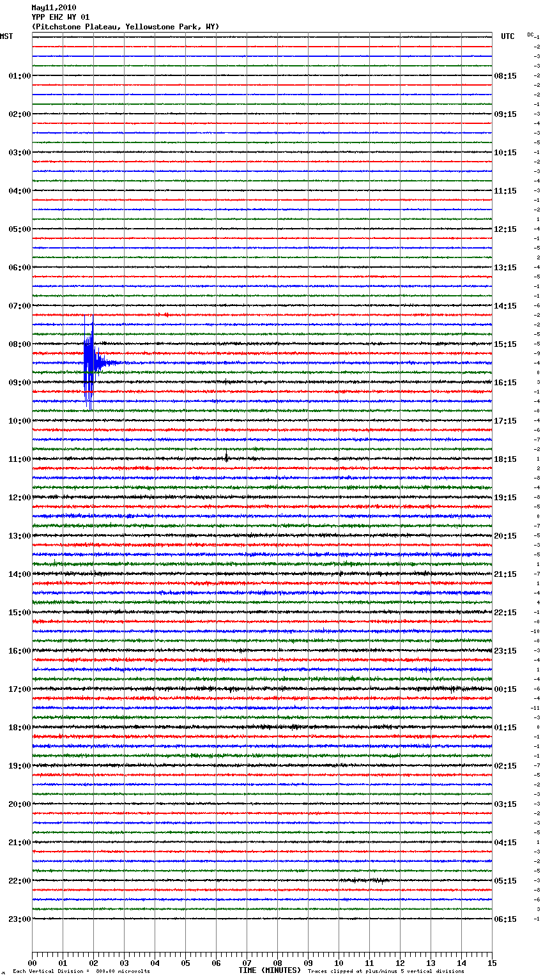
Task: Click the 10:00 MST time label
Action: tap(20, 421)
